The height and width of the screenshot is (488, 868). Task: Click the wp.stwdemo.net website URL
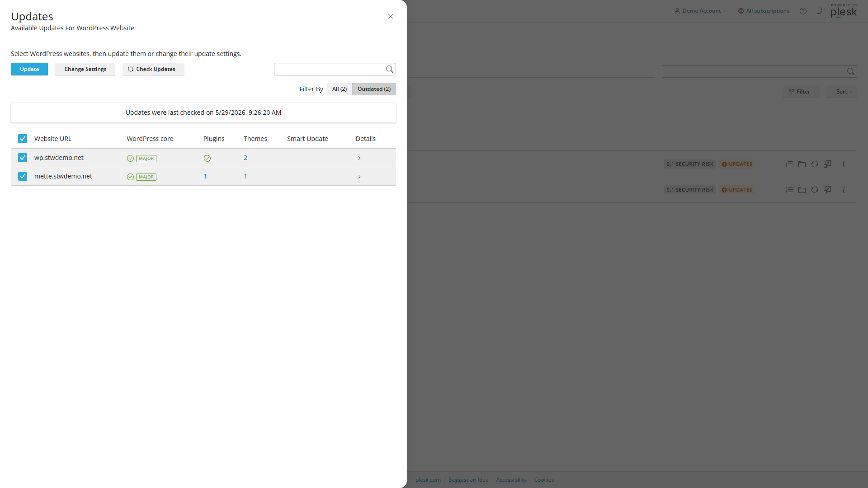pos(59,158)
